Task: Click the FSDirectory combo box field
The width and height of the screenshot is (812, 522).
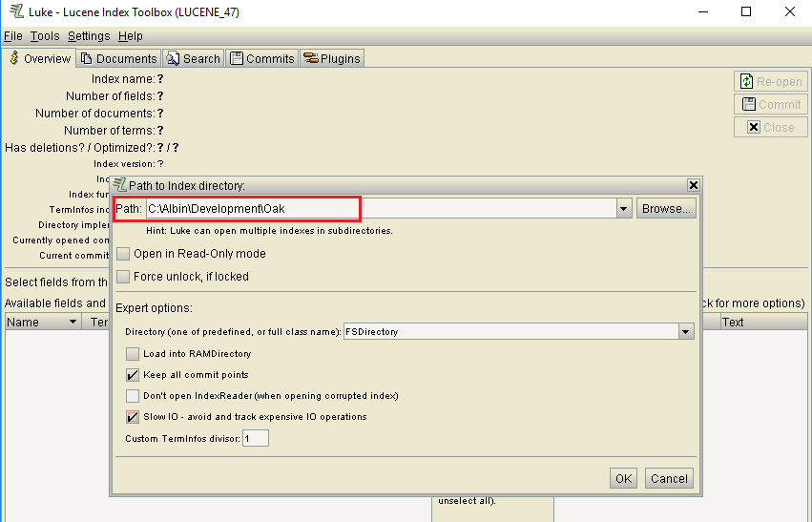Action: [x=511, y=331]
